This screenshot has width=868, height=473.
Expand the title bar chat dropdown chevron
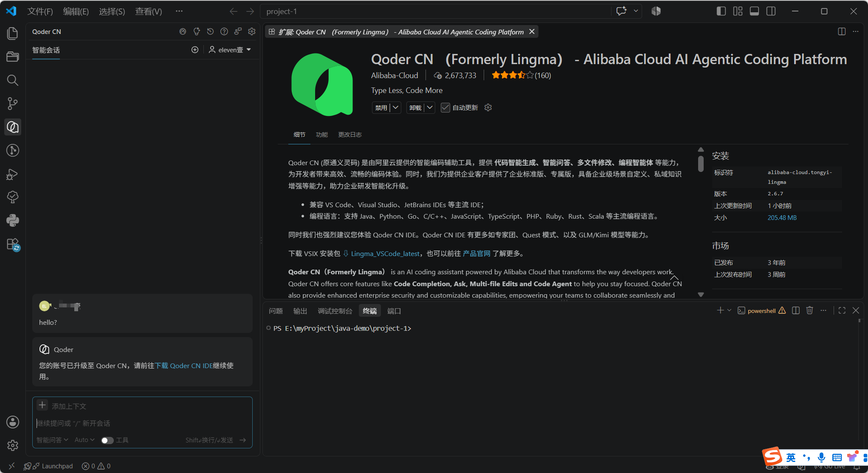(x=636, y=11)
